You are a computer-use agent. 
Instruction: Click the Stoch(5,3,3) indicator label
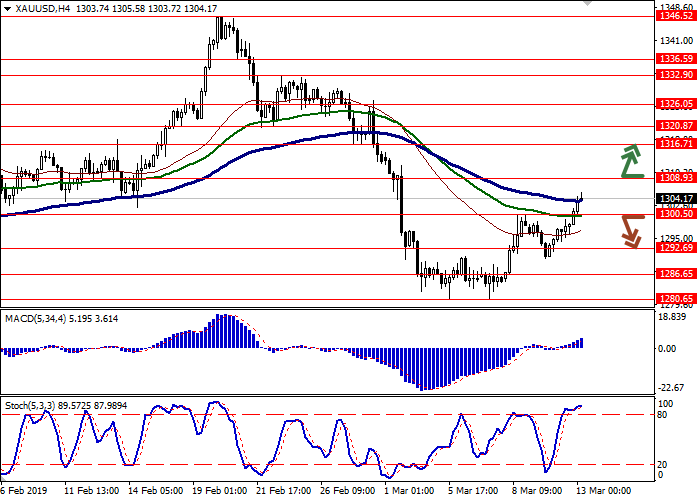click(32, 406)
